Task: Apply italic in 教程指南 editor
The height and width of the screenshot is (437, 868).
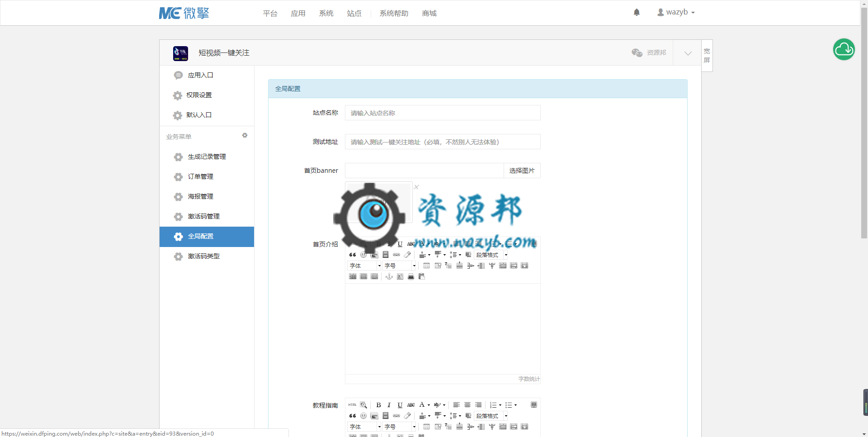Action: pos(389,405)
